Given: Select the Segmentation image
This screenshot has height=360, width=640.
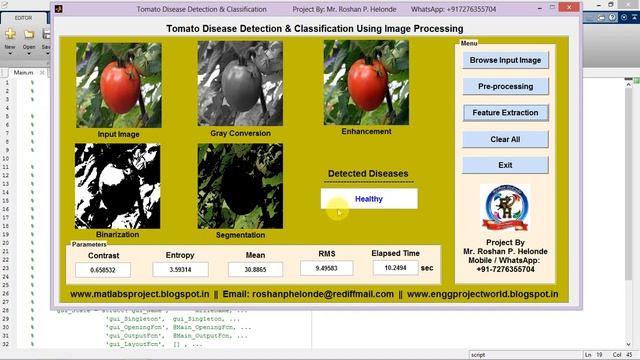Looking at the screenshot, I should (240, 186).
